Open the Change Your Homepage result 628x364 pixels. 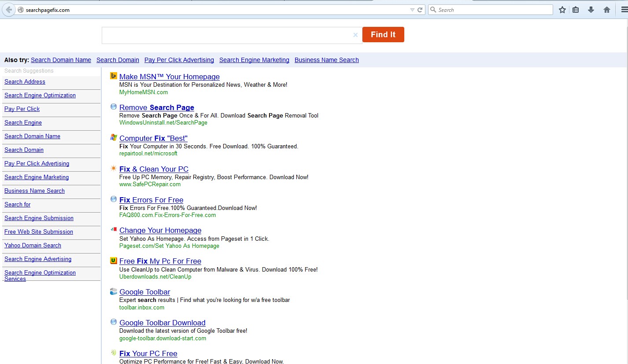[x=160, y=230]
